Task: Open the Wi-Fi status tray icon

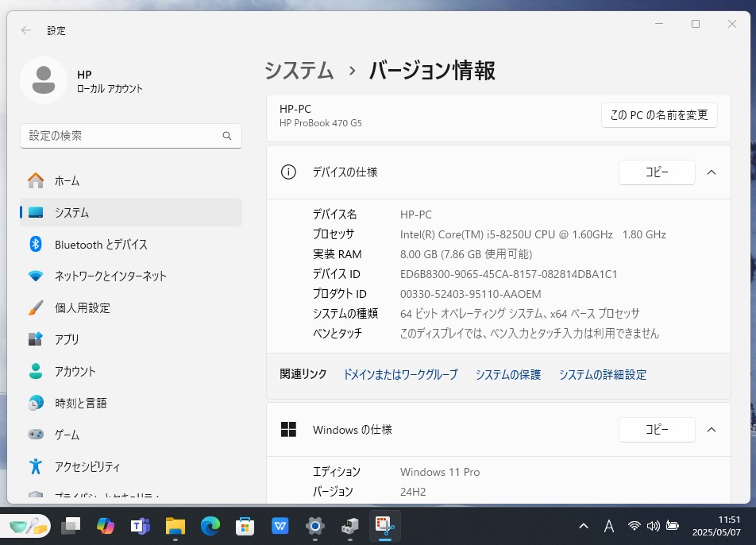Action: [x=634, y=526]
